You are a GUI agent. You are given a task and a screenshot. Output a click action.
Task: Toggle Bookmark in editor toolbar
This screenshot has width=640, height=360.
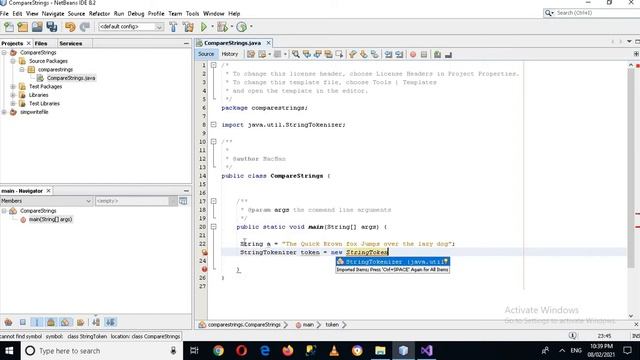(375, 54)
